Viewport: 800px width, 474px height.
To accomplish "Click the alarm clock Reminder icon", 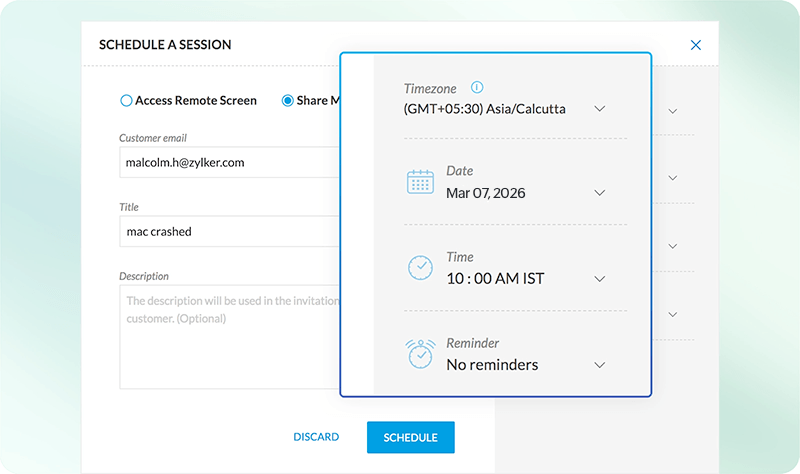I will click(420, 354).
